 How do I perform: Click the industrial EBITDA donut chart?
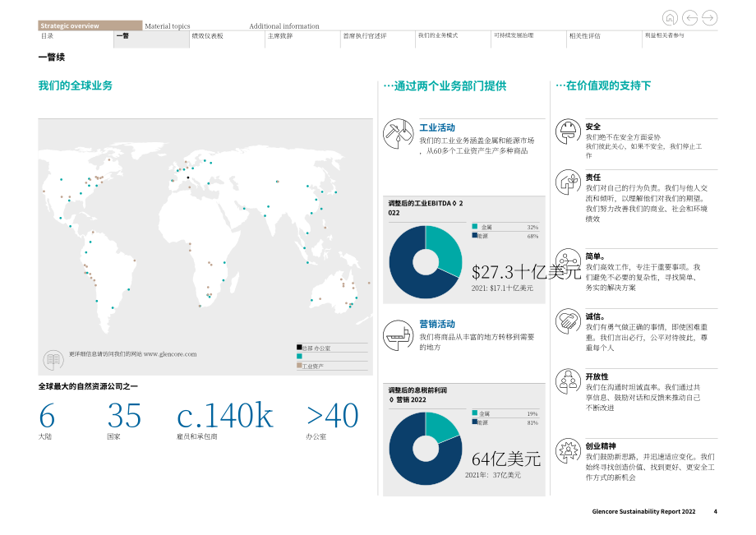point(426,262)
